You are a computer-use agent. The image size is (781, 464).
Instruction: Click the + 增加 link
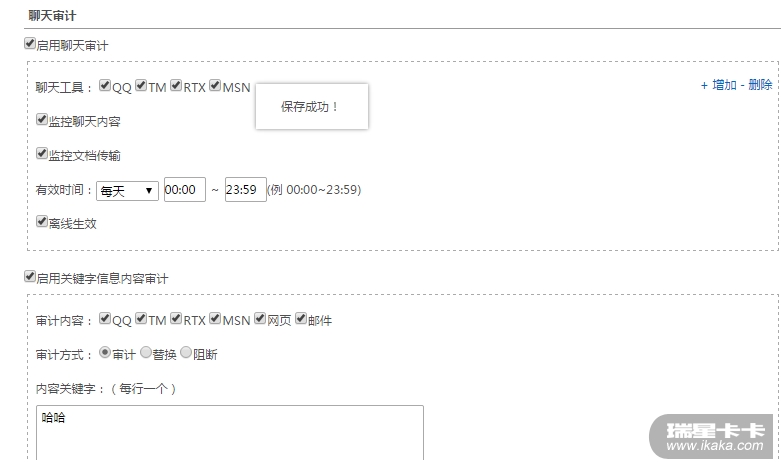pos(718,85)
